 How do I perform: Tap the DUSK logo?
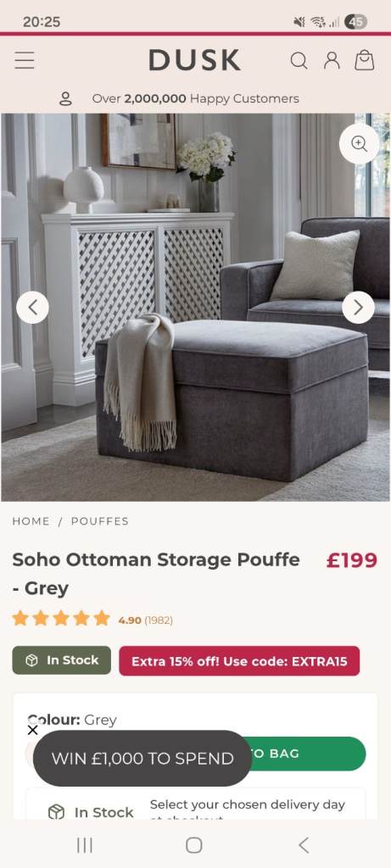195,60
